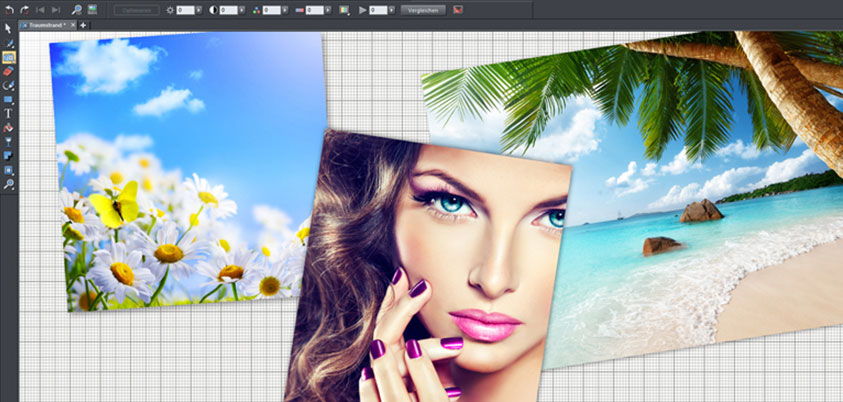
Task: Click the Redo arrow icon
Action: [x=24, y=10]
